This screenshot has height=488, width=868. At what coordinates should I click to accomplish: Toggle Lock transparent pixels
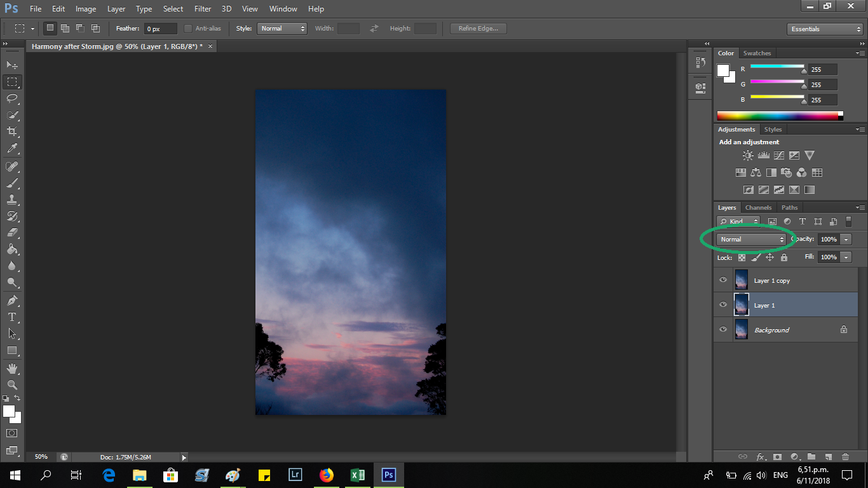point(742,257)
